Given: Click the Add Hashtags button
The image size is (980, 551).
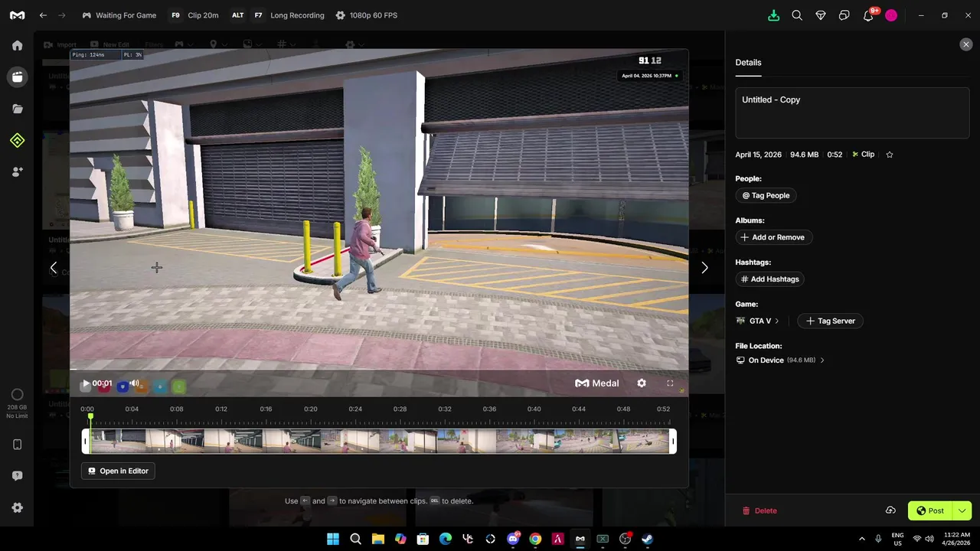Looking at the screenshot, I should 769,279.
